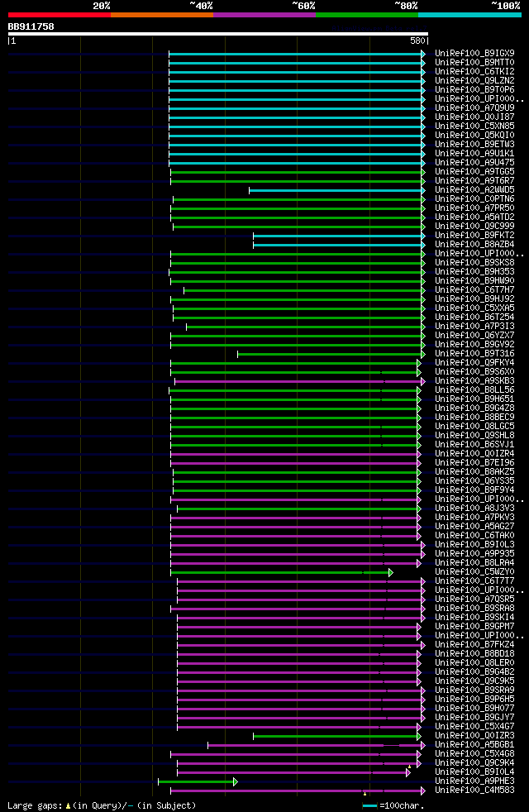Open hit UniRef100_B9IGX9
Viewport: 529px width, 812px height.
(x=474, y=54)
